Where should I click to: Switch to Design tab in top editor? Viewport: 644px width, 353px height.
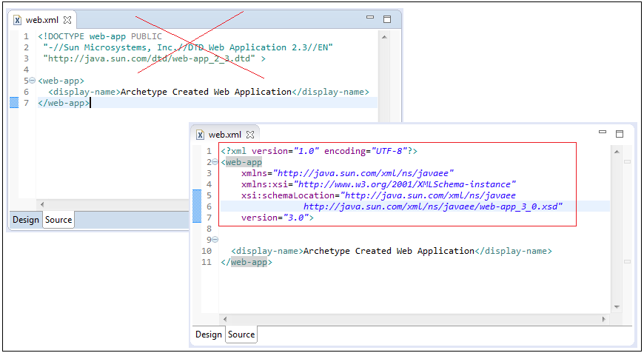25,220
